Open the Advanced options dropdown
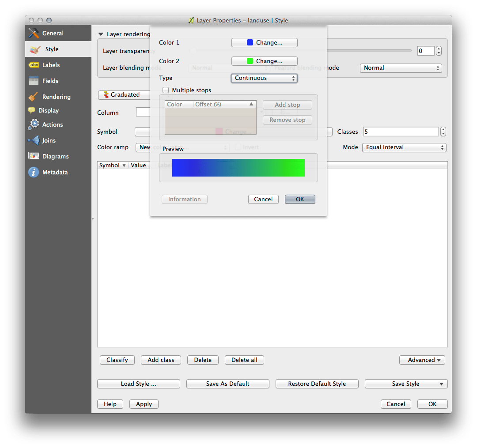This screenshot has height=448, width=477. 422,360
